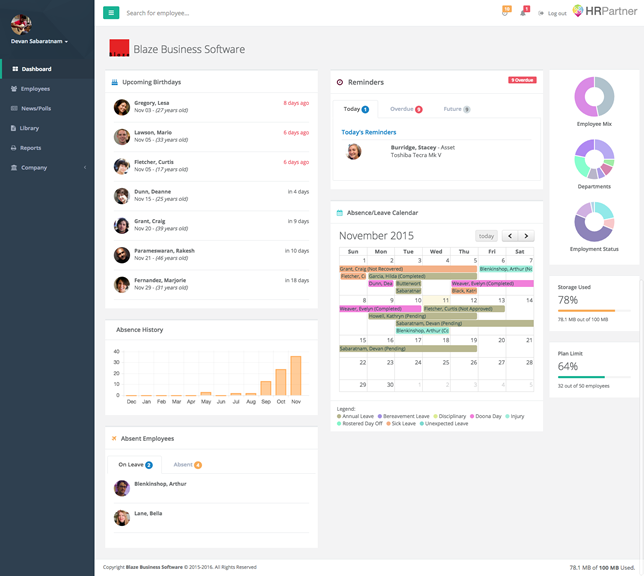Log out of the application
The width and height of the screenshot is (644, 576).
552,13
